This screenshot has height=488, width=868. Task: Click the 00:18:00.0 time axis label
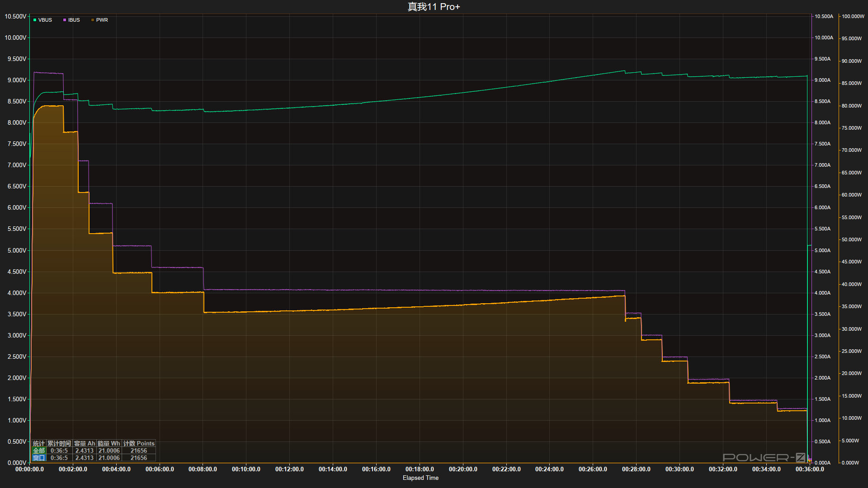(420, 469)
